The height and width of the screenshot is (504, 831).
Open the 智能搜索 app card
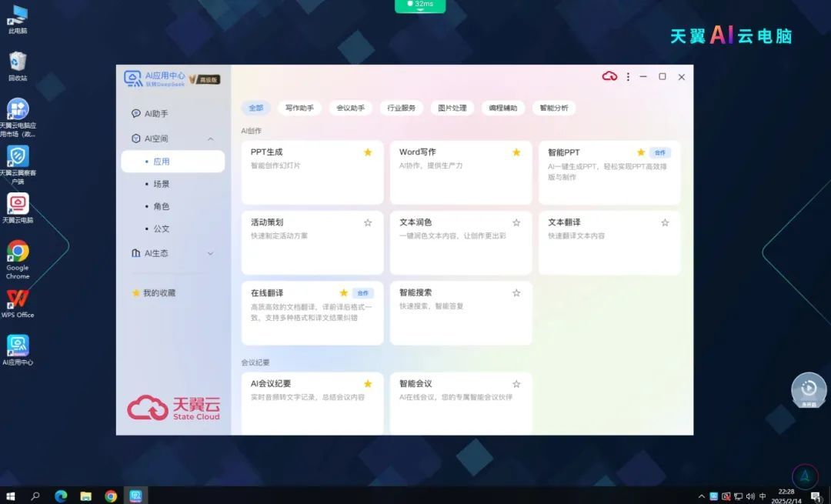[x=461, y=312]
